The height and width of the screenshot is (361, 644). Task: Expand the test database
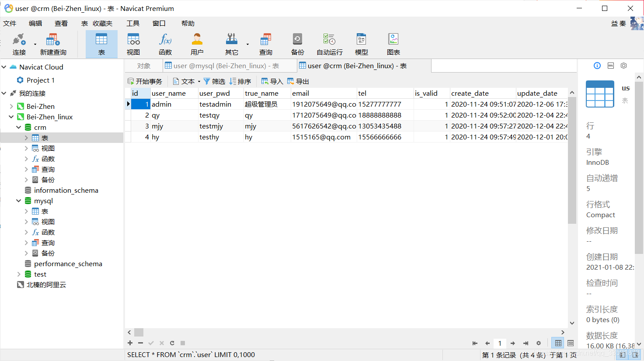point(19,274)
